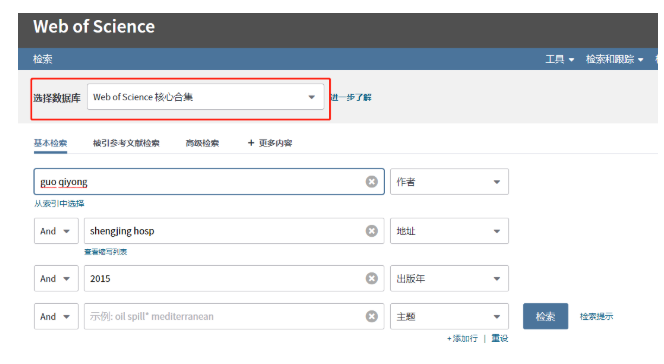Open the Web of Science 核心合集 database dropdown
The width and height of the screenshot is (664, 364).
(x=205, y=97)
